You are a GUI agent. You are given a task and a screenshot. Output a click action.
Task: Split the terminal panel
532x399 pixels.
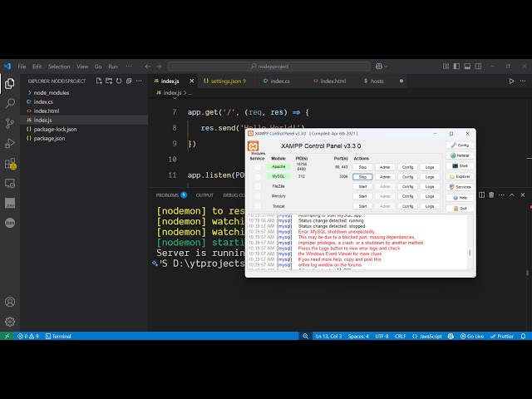pyautogui.click(x=481, y=195)
